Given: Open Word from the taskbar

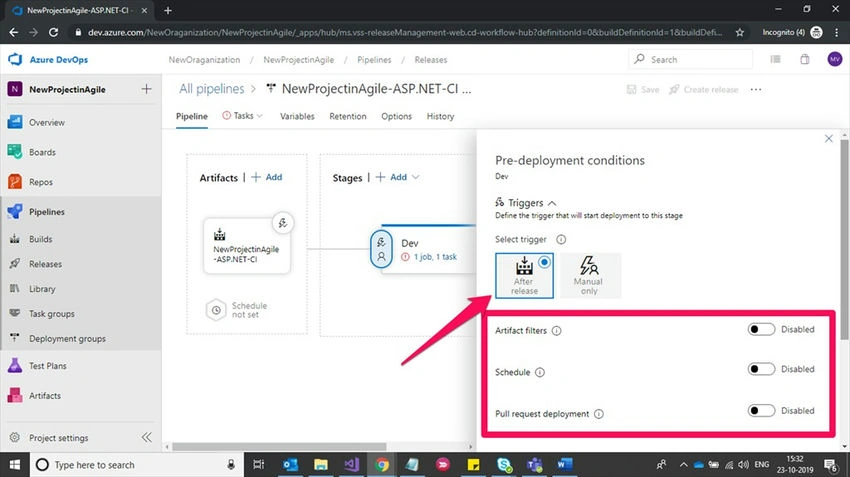Looking at the screenshot, I should pos(564,465).
